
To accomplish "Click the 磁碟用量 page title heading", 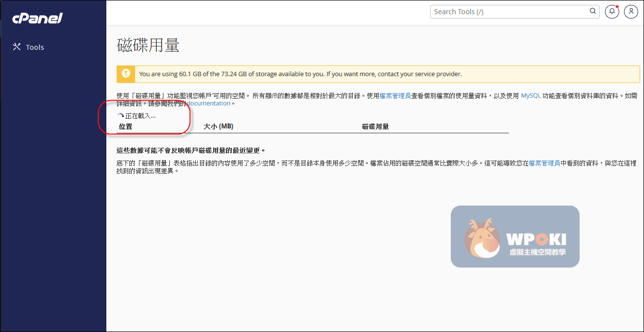I will coord(148,45).
